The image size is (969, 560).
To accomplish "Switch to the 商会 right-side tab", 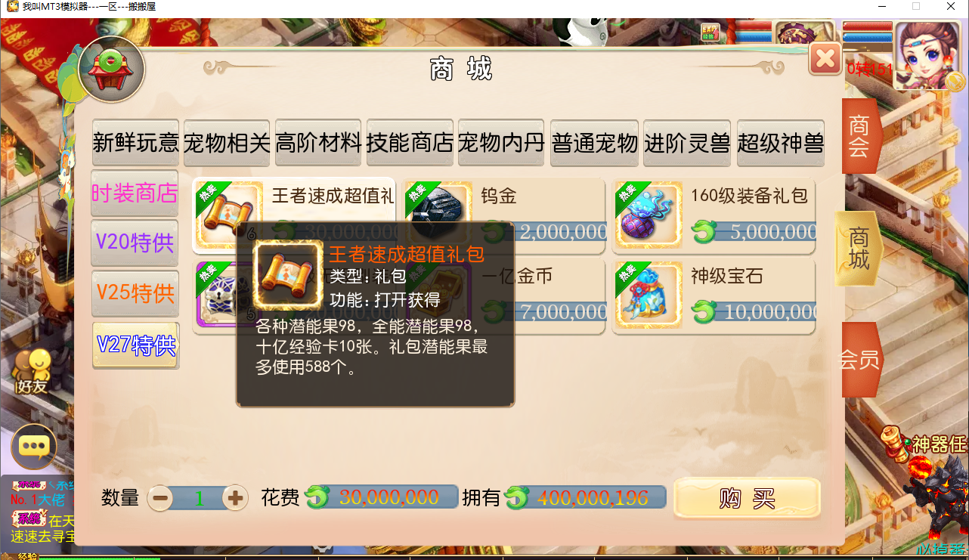I will [x=859, y=136].
